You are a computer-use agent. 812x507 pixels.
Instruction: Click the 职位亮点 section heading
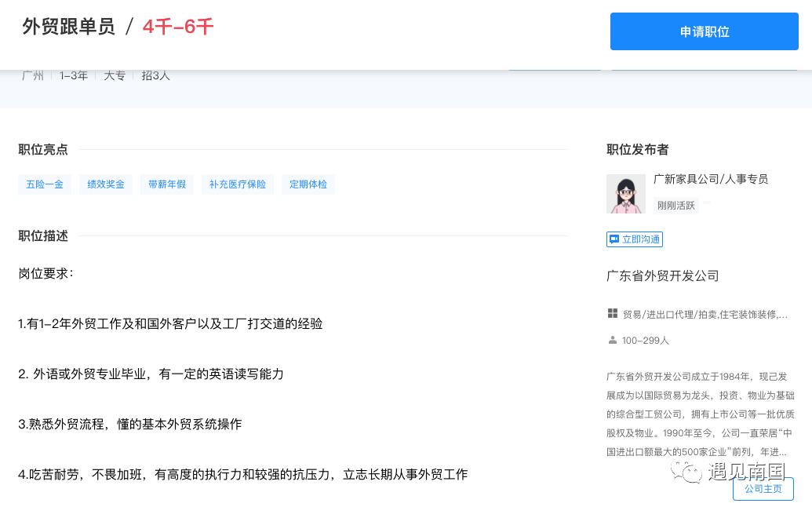tap(43, 149)
